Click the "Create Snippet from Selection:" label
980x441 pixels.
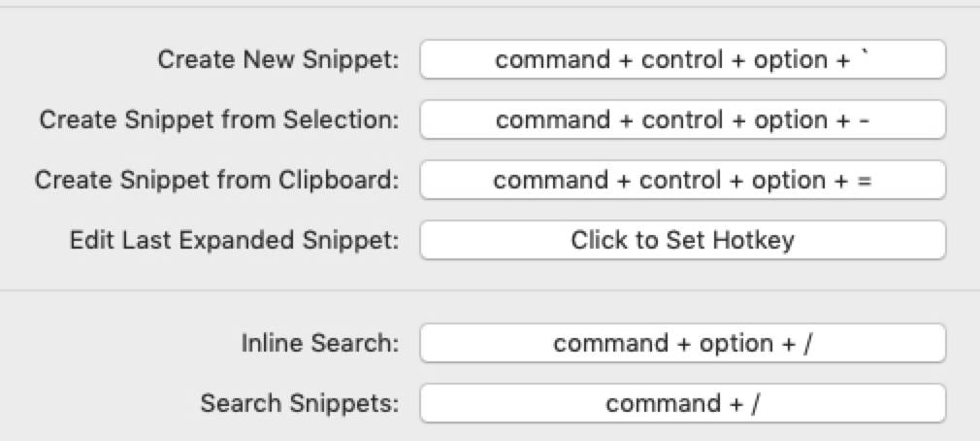[x=219, y=119]
